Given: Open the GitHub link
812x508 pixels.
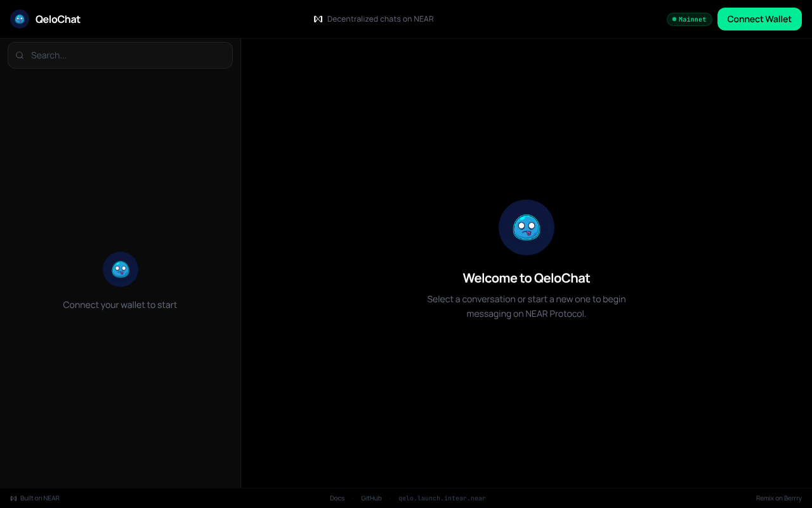Looking at the screenshot, I should [371, 498].
